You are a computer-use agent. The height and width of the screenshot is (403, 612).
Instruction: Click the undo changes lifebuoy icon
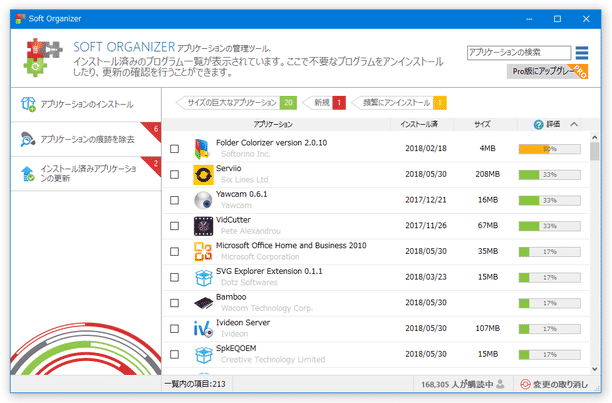point(525,384)
